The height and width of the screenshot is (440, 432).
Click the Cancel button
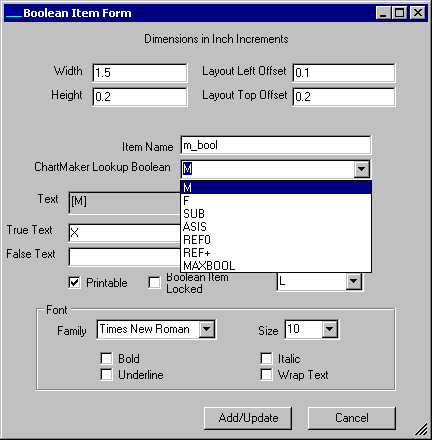352,418
